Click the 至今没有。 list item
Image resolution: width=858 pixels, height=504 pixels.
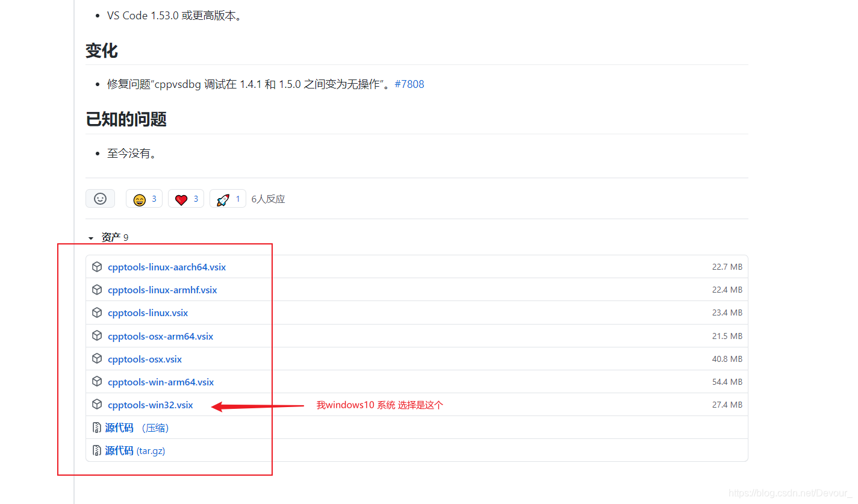pyautogui.click(x=132, y=154)
